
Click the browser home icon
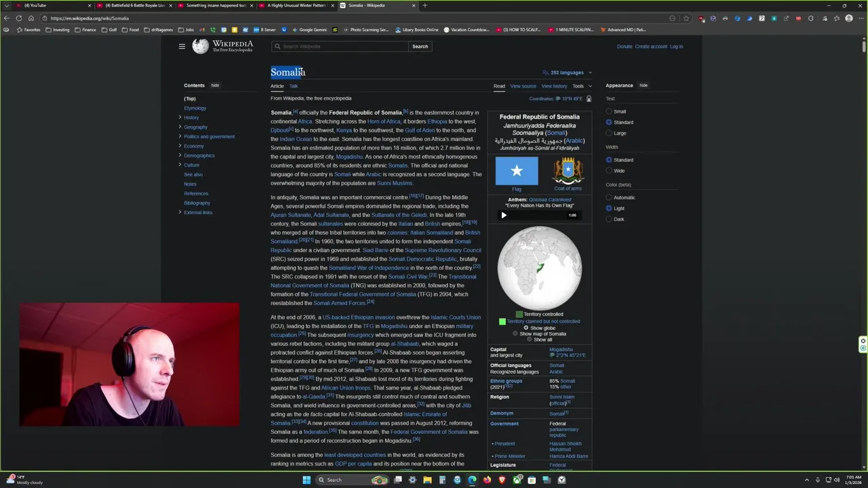pyautogui.click(x=31, y=18)
